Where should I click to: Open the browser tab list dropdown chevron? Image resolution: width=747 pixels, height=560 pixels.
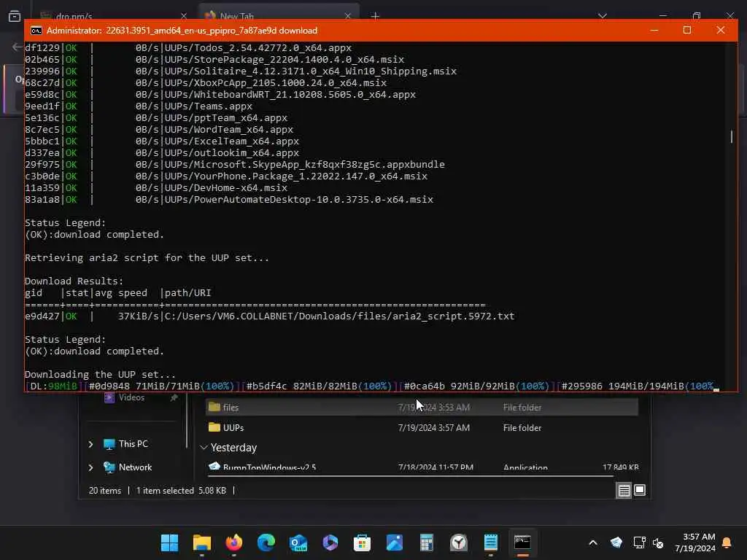pos(603,16)
